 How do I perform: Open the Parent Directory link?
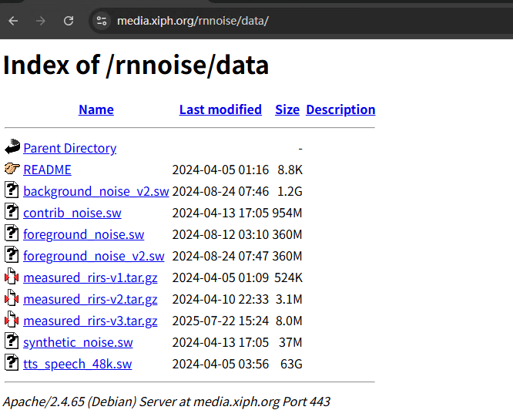70,148
